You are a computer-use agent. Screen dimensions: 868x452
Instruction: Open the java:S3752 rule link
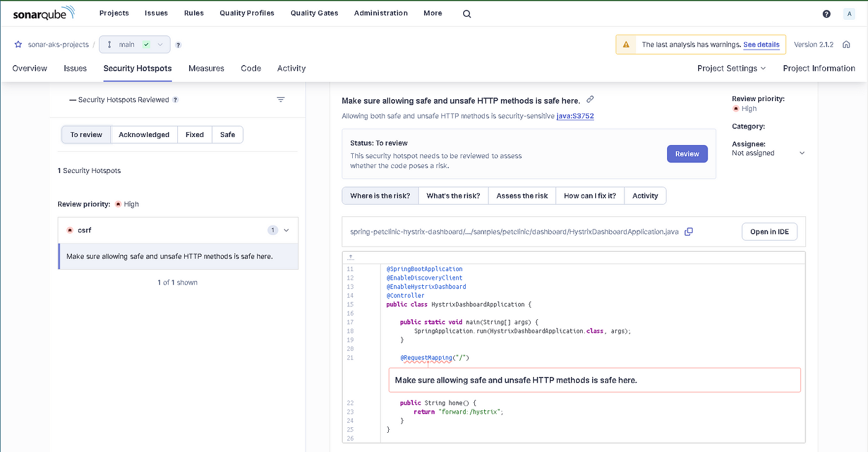575,116
